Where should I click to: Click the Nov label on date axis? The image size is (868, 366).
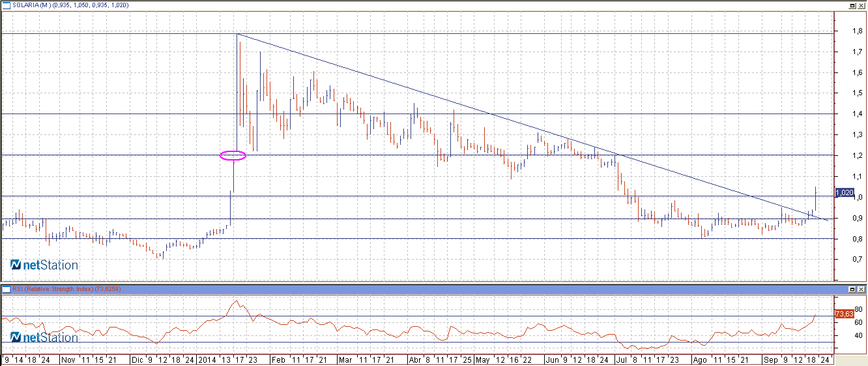tap(68, 359)
